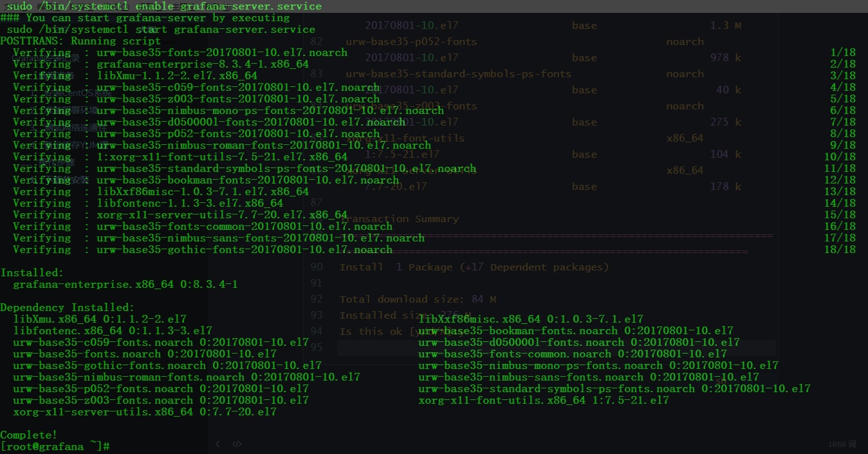Click 'urw-base35-nimbus-roman-fonts.noarch' dependency entry

tap(187, 377)
